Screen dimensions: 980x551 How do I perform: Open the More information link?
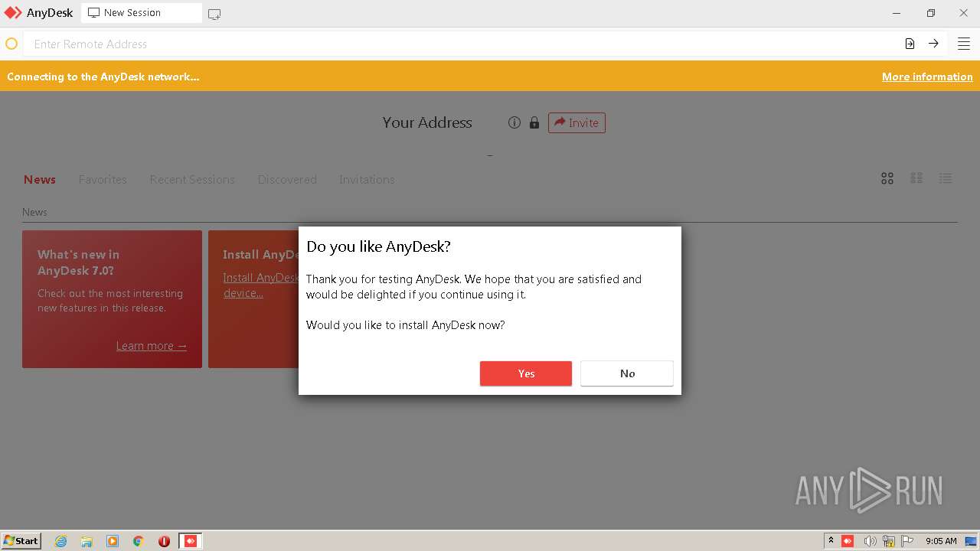pos(927,77)
